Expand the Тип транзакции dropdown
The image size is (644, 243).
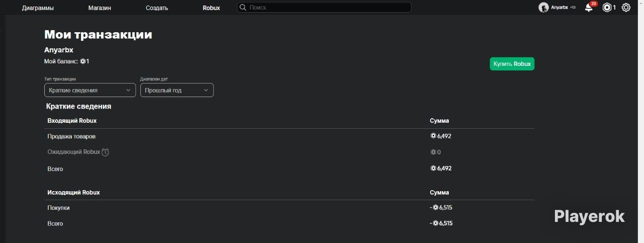point(90,90)
